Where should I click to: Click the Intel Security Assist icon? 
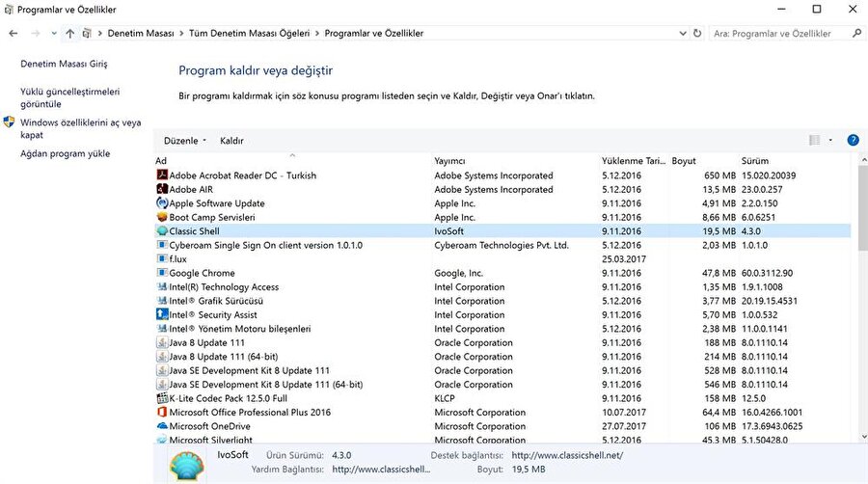point(162,314)
